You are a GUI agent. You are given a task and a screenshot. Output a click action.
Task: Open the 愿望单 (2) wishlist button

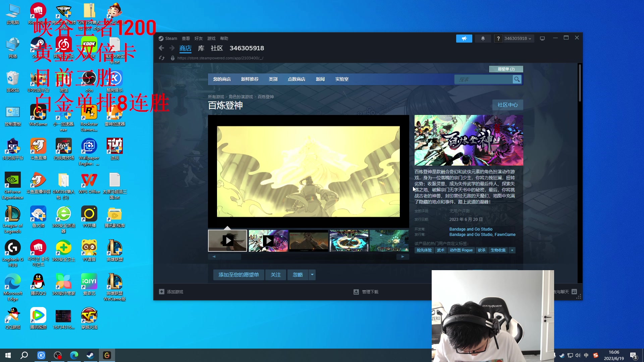(x=506, y=69)
